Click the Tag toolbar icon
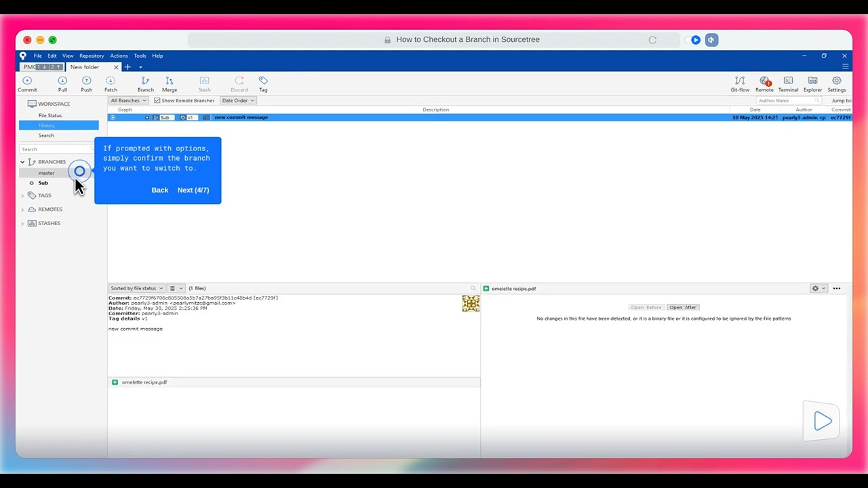The image size is (868, 488). [263, 84]
